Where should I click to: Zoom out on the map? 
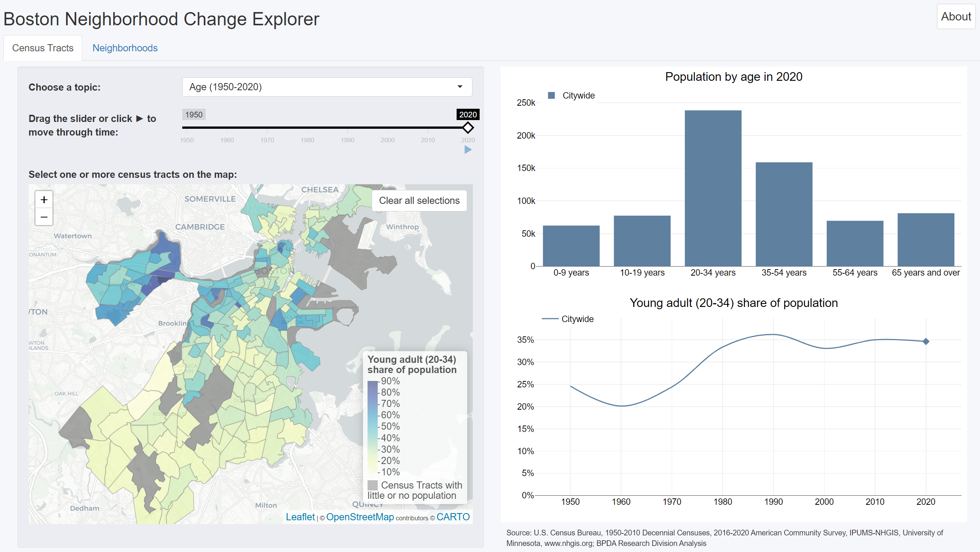click(x=44, y=217)
